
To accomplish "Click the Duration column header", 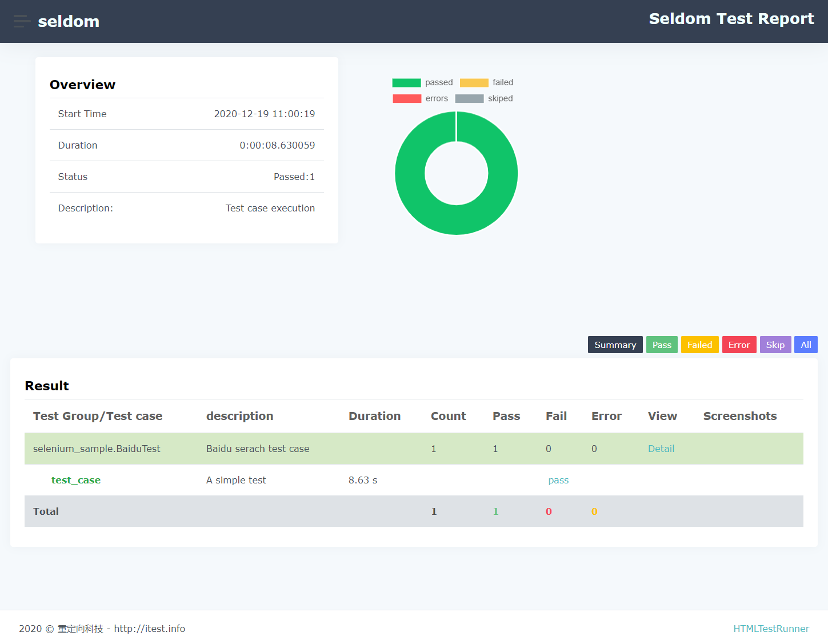I will (375, 416).
